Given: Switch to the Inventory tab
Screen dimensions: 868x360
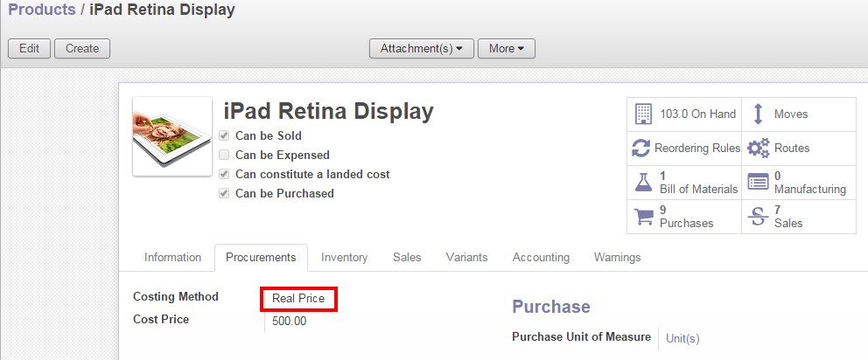Looking at the screenshot, I should [345, 257].
